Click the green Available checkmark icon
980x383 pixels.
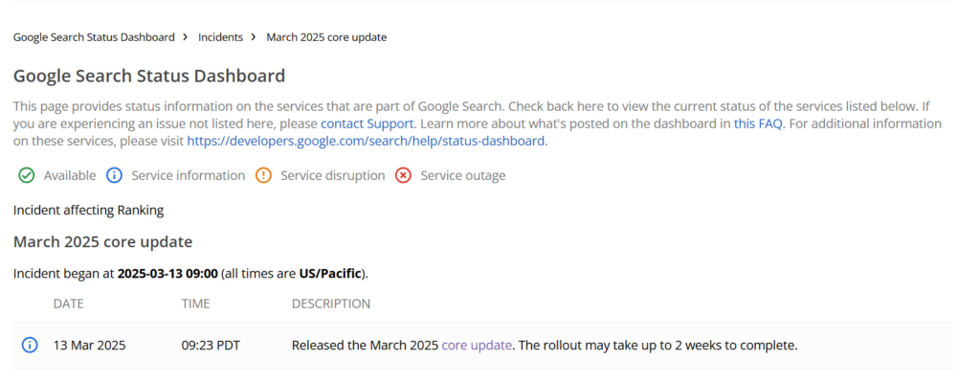coord(26,176)
